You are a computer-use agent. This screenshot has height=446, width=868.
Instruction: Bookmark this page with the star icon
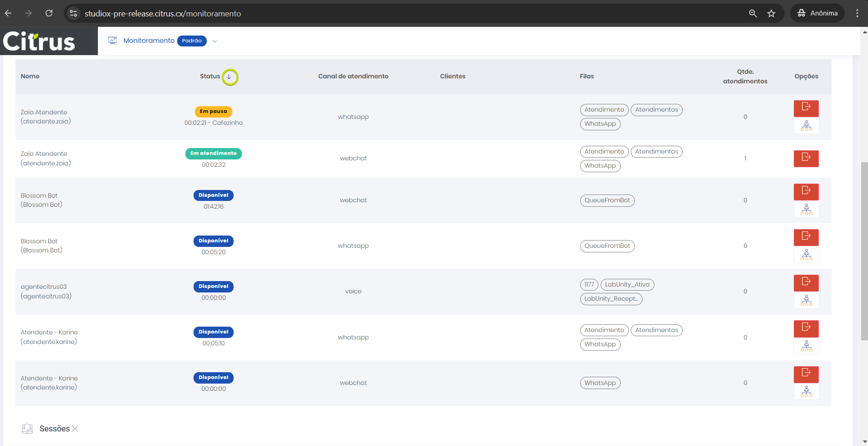click(771, 14)
